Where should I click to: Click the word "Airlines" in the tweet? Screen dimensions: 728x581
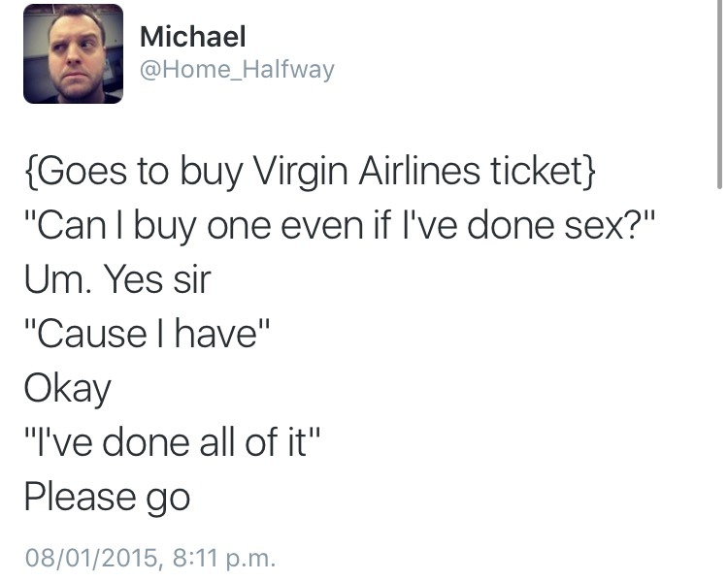coord(418,171)
